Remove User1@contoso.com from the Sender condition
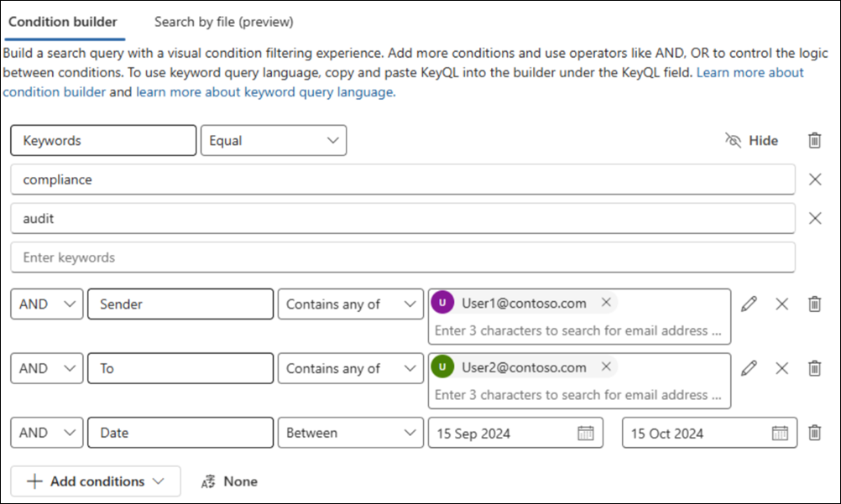The image size is (841, 504). pos(606,304)
